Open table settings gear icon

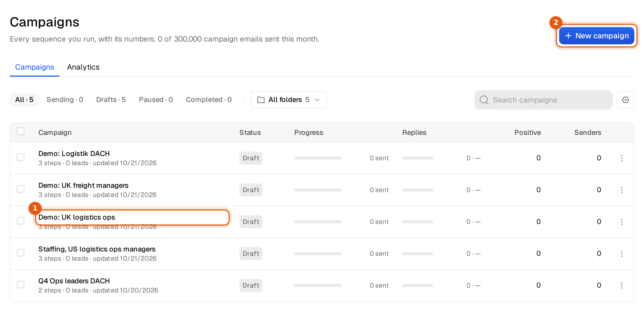pos(625,100)
